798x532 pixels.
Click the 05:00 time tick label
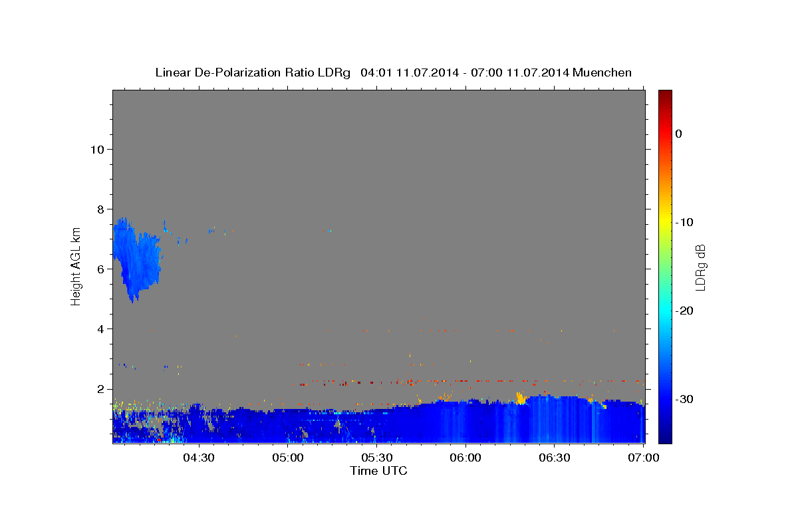point(287,458)
